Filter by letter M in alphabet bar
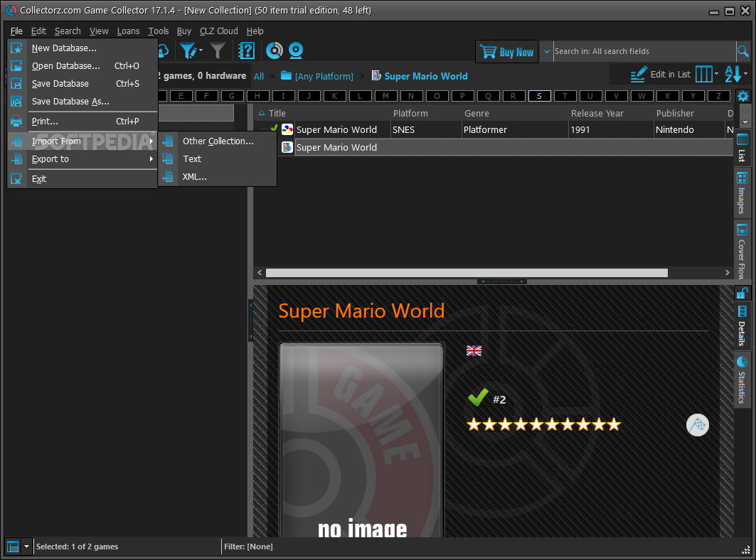The width and height of the screenshot is (756, 560). tap(385, 96)
